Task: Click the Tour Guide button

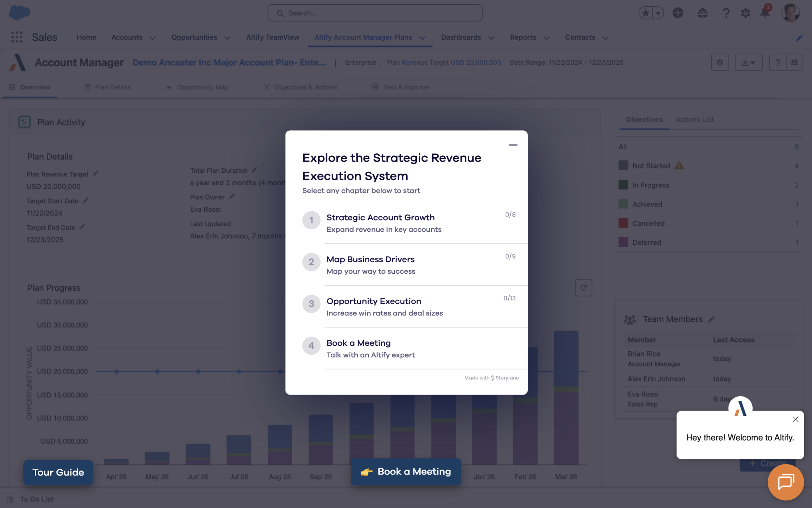Action: point(58,472)
